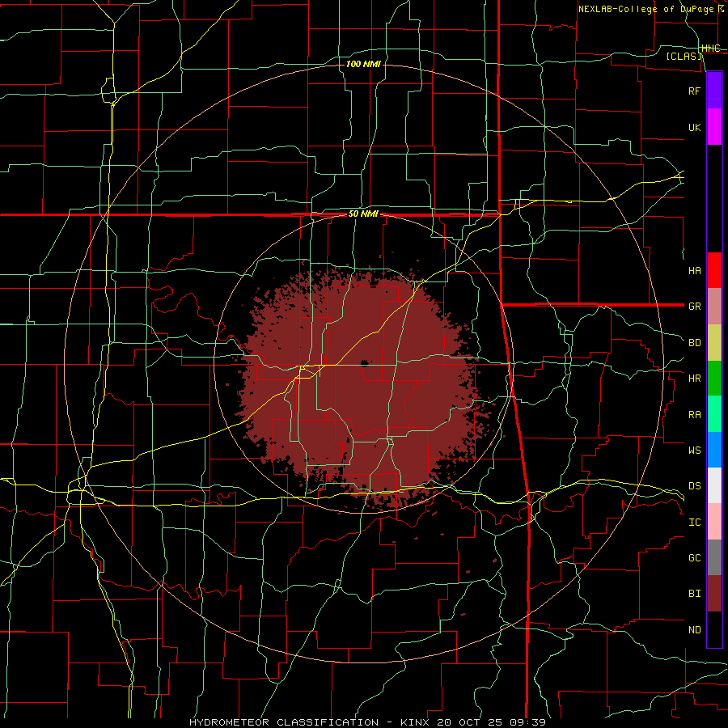Click the 'HA' legend label
The height and width of the screenshot is (728, 728).
(x=694, y=270)
